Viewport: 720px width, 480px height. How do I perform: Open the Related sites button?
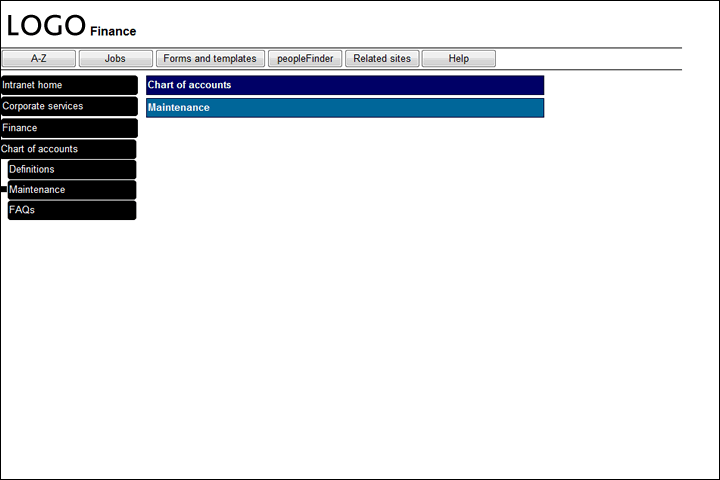click(382, 59)
